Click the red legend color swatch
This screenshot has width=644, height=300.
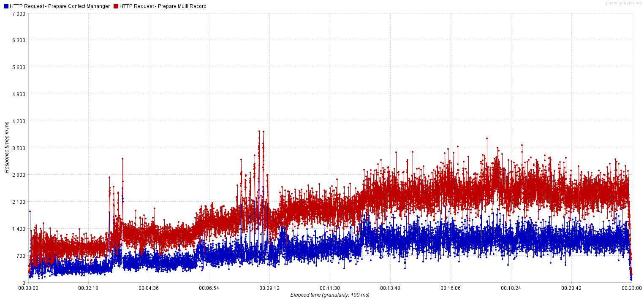(x=116, y=6)
